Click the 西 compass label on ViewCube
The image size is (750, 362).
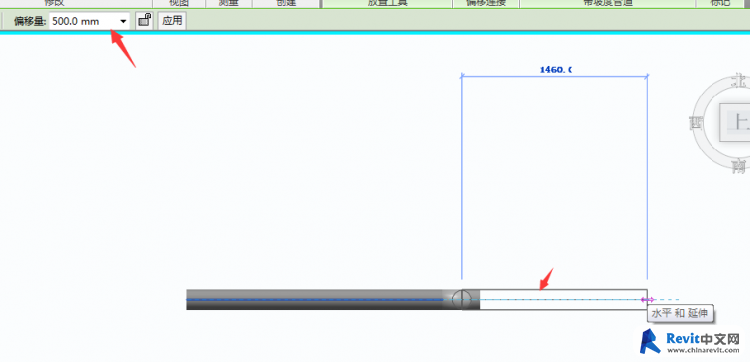[695, 123]
